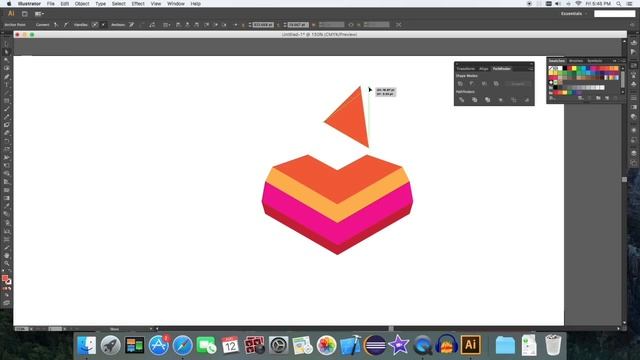Image resolution: width=640 pixels, height=360 pixels.
Task: Click the Go to Bridge icon
Action: 24,14
